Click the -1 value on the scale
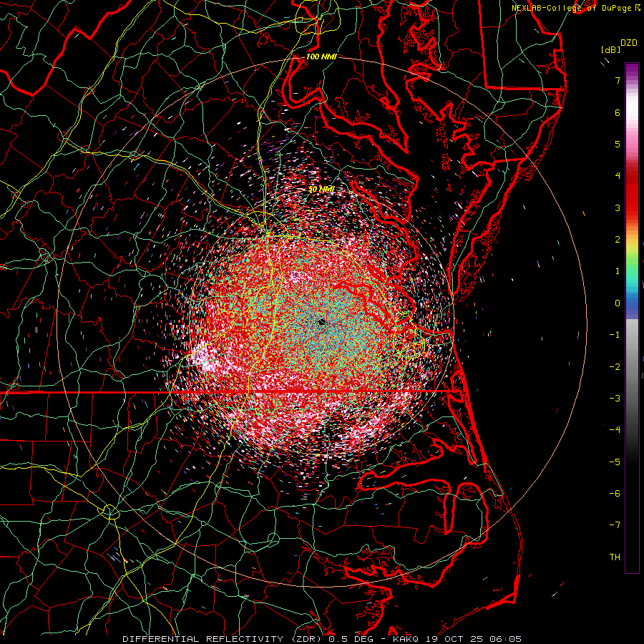Viewport: 644px width, 644px height. click(x=615, y=335)
